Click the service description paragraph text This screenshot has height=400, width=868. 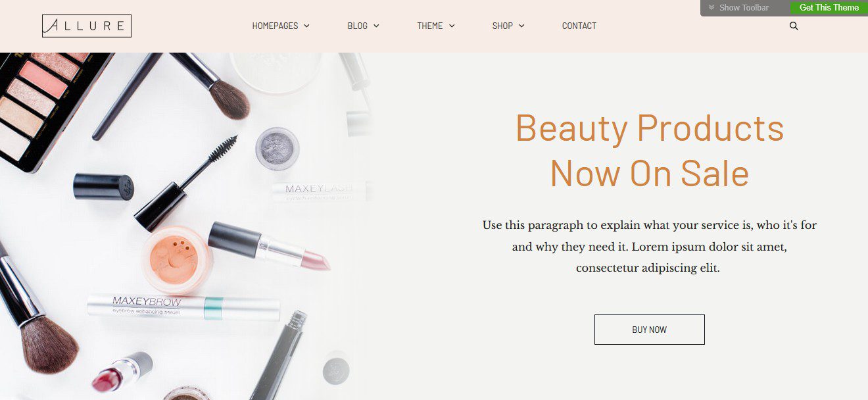[650, 247]
